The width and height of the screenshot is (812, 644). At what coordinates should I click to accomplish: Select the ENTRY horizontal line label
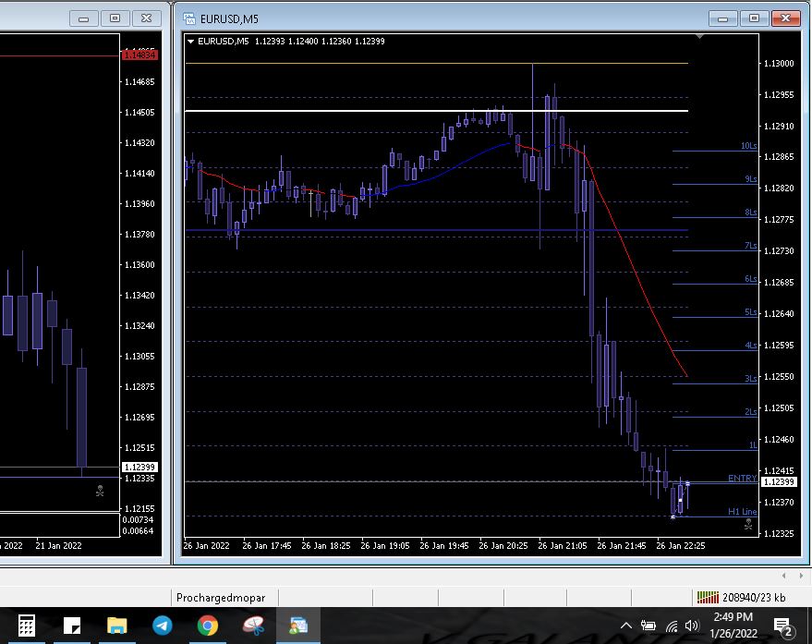pyautogui.click(x=742, y=478)
